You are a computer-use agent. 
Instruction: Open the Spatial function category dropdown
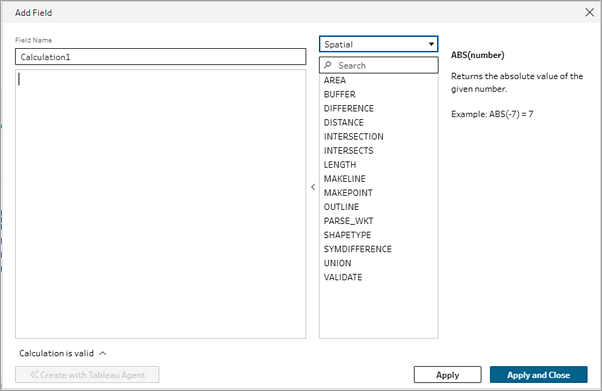(x=379, y=44)
